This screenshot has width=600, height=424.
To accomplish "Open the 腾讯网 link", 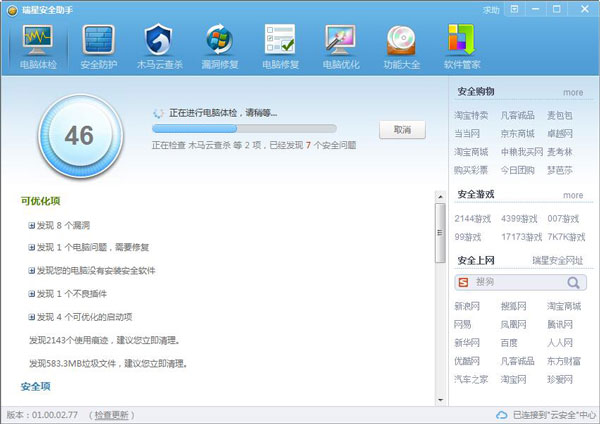I will [560, 325].
